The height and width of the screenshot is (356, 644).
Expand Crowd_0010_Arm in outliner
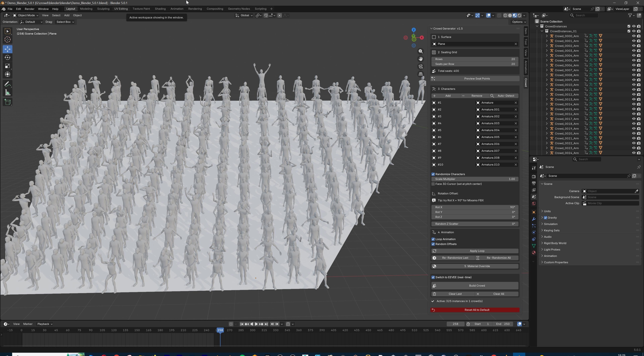point(547,85)
